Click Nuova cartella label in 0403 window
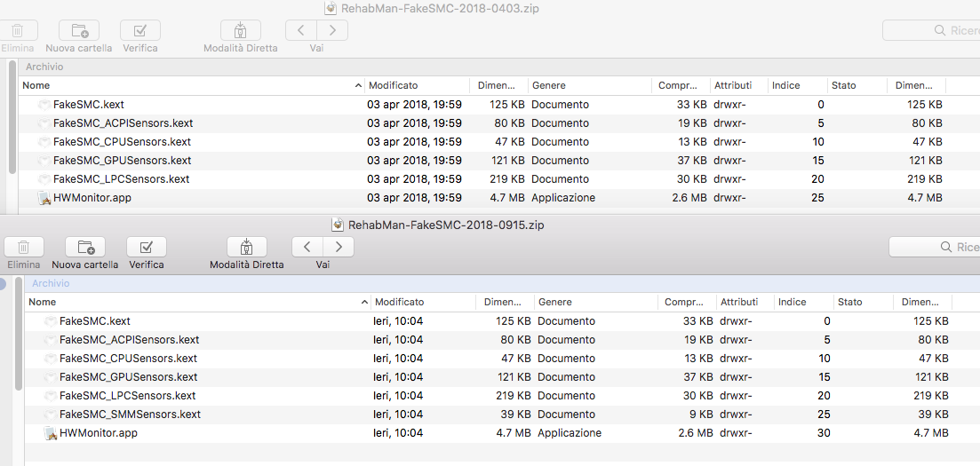The image size is (980, 466). tap(79, 48)
